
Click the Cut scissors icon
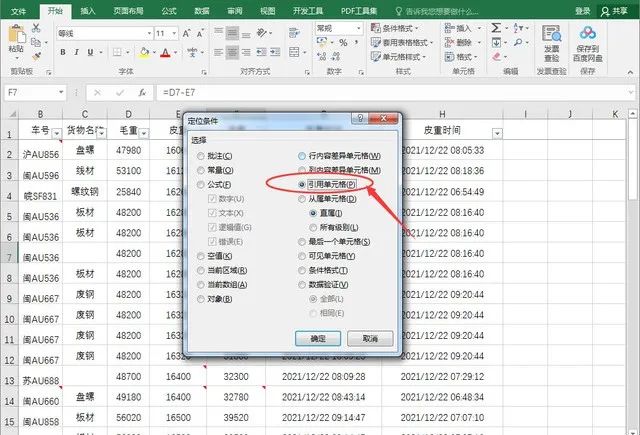point(36,28)
